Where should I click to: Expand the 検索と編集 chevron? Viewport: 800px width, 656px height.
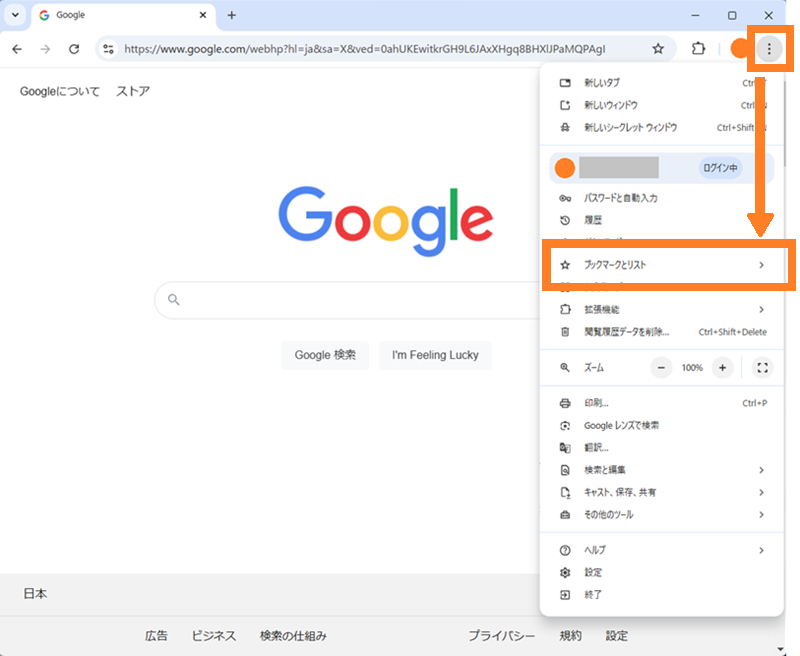tap(761, 470)
